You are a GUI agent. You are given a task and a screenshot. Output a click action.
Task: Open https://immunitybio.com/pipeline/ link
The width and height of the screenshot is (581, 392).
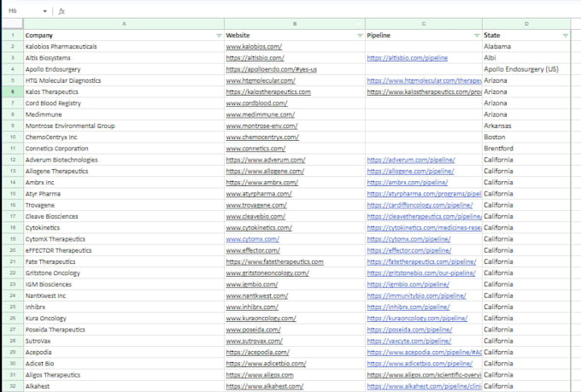pos(416,295)
